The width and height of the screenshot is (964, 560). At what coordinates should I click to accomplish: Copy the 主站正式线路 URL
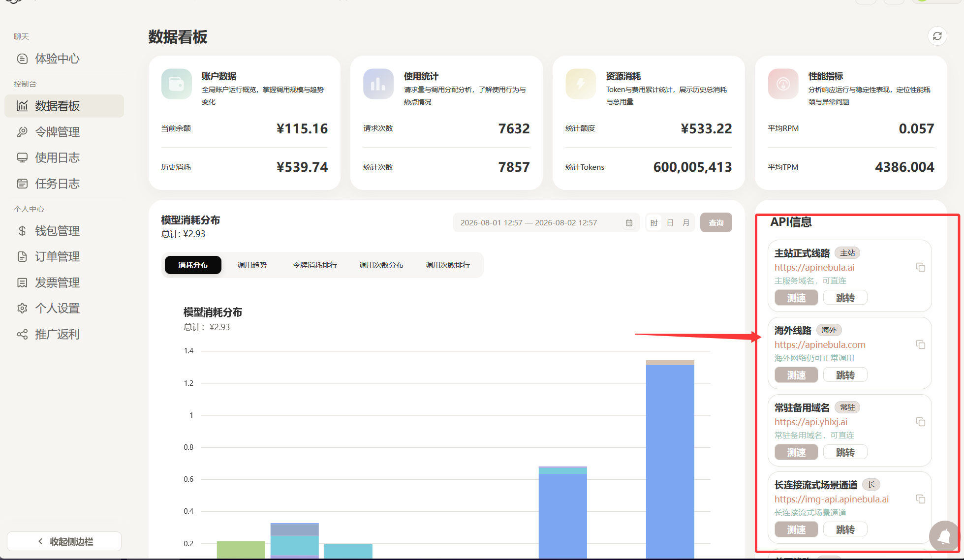[x=921, y=267]
